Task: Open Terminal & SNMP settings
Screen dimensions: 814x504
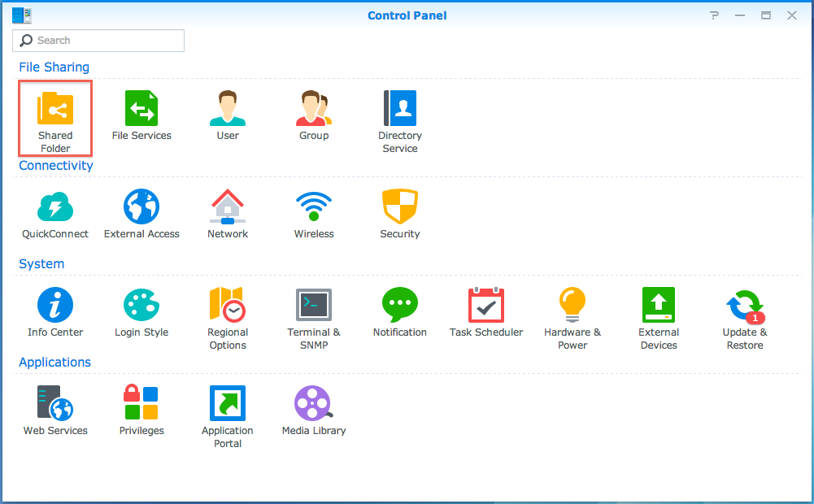Action: [x=314, y=306]
